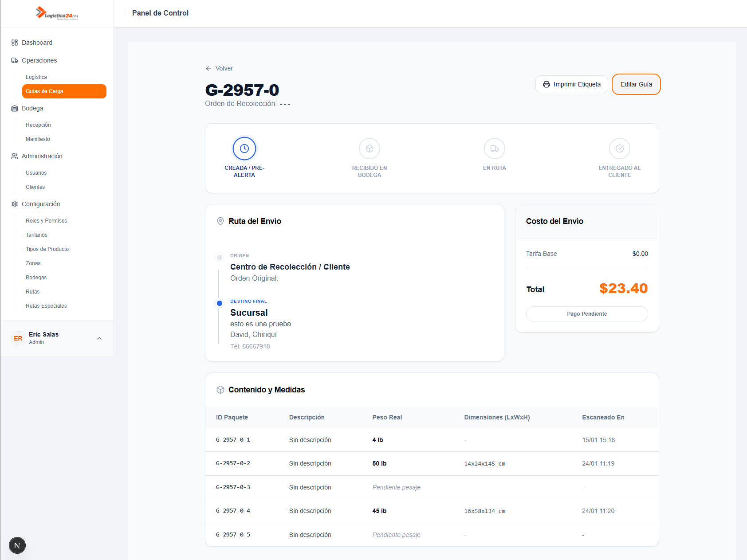This screenshot has height=560, width=747.
Task: Toggle the Configuración sidebar group
Action: pyautogui.click(x=41, y=204)
